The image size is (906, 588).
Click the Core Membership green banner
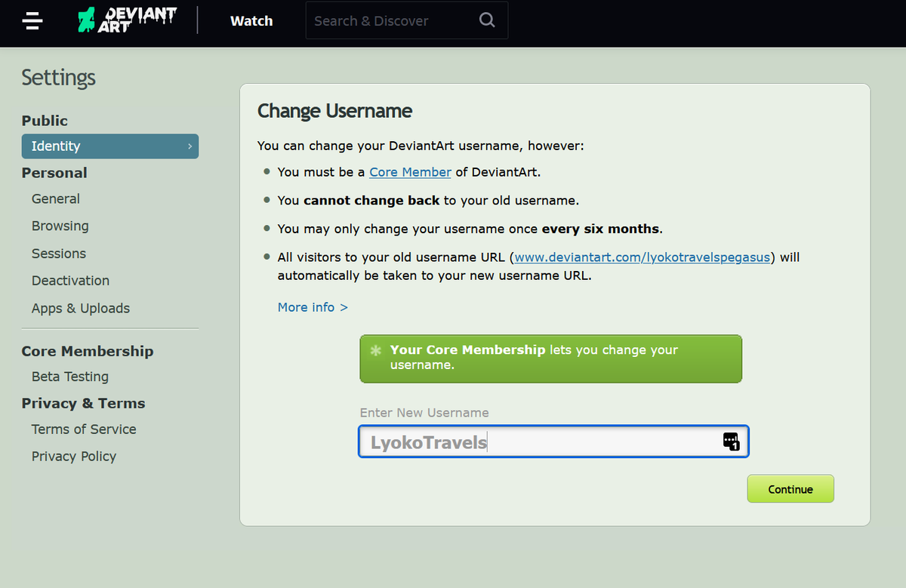pyautogui.click(x=551, y=359)
